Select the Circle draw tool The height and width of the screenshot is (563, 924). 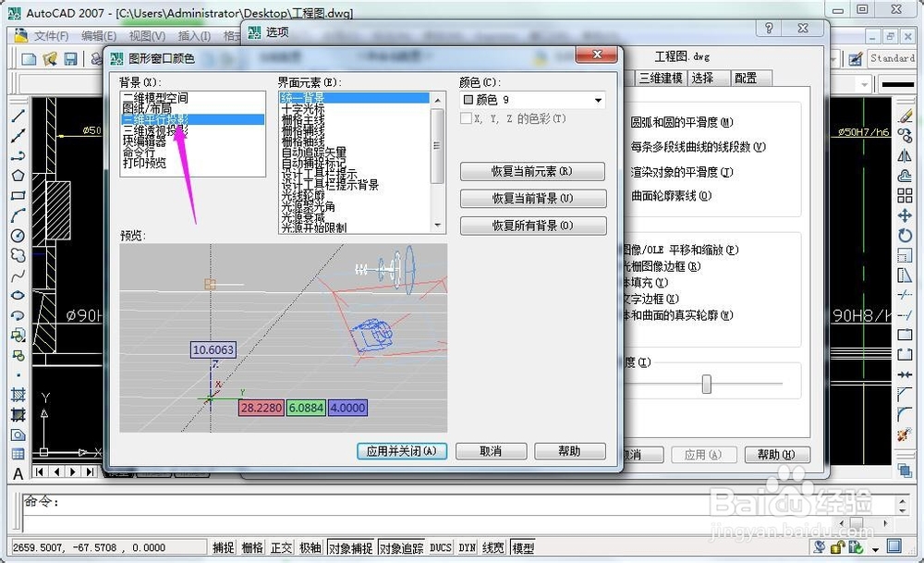pyautogui.click(x=18, y=236)
